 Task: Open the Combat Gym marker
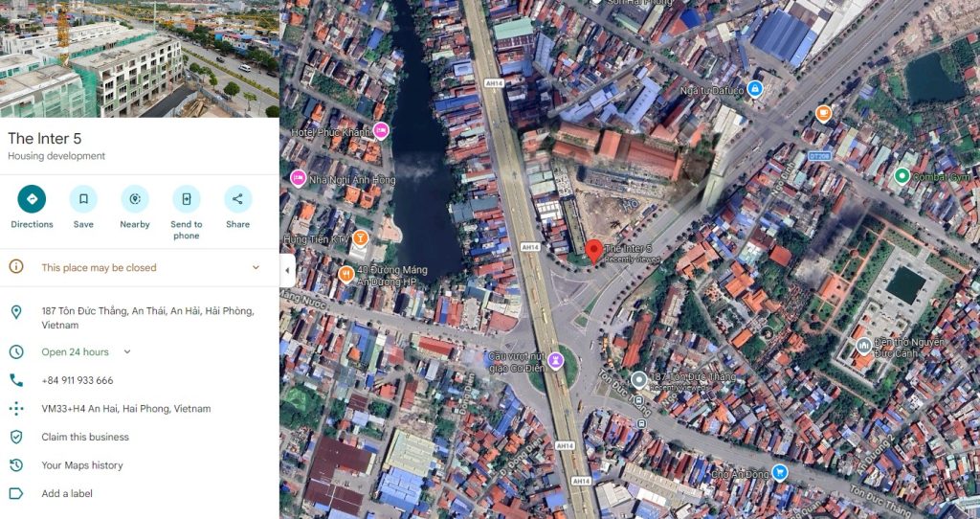point(902,176)
